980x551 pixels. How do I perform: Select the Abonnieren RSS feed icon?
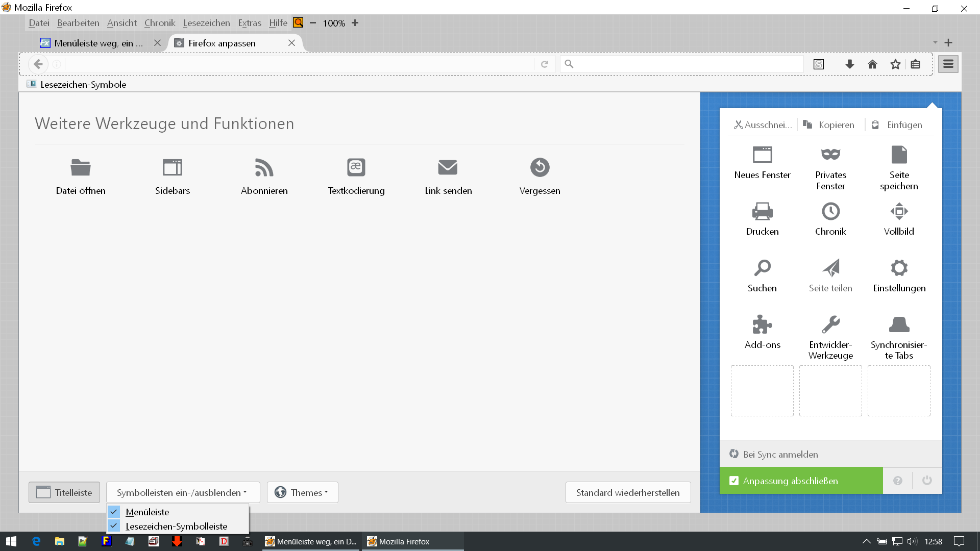click(x=264, y=167)
